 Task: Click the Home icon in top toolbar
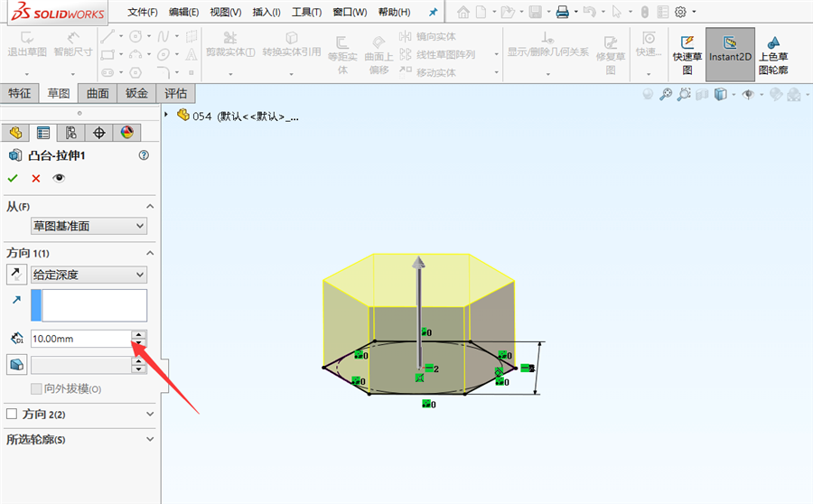[463, 12]
